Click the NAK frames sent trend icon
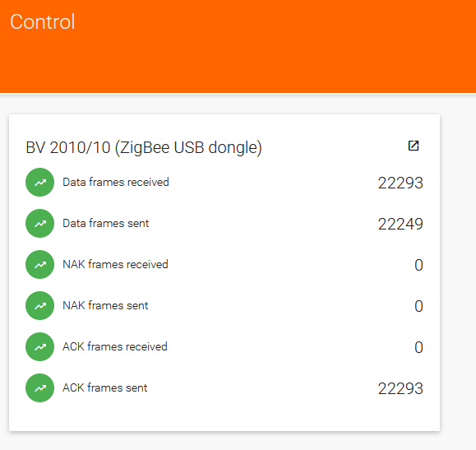 coord(39,306)
